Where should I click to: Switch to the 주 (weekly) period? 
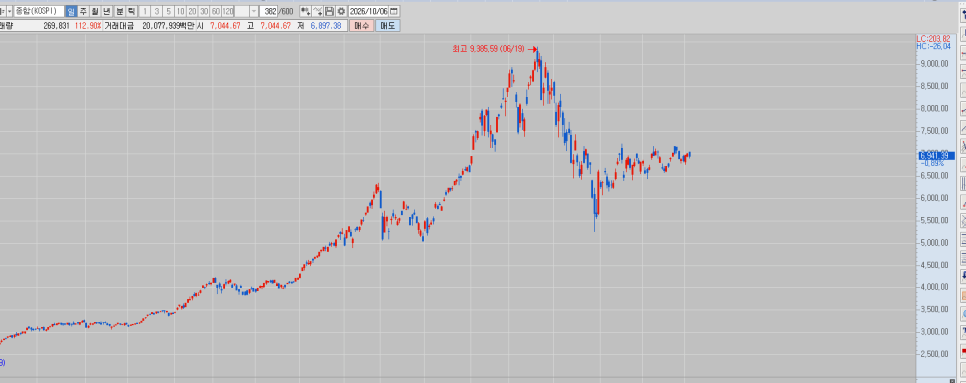pyautogui.click(x=83, y=11)
